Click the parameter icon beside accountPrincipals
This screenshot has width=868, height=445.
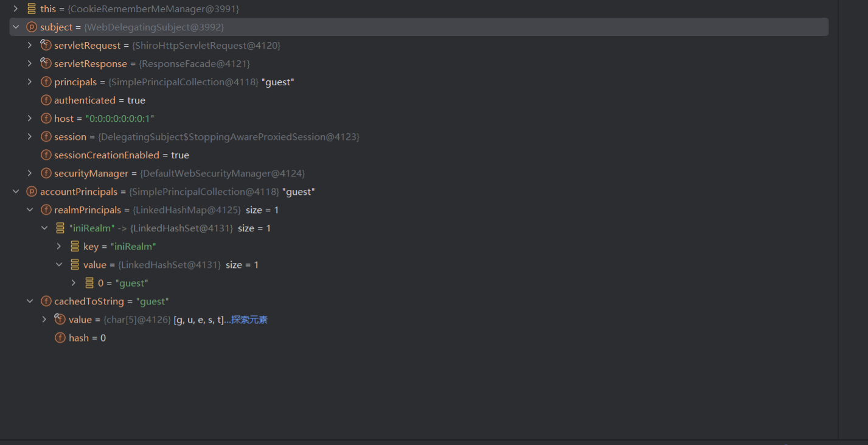[x=32, y=191]
